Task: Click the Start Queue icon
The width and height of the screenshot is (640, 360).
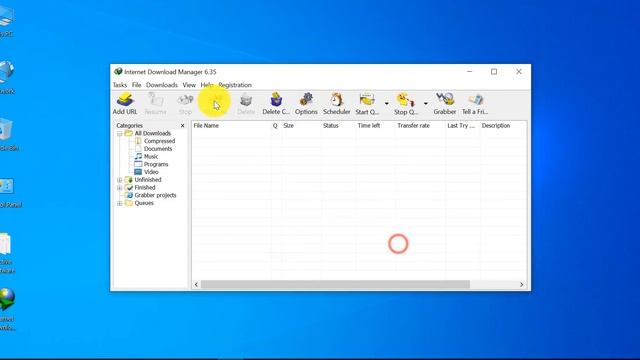Action: (x=367, y=104)
